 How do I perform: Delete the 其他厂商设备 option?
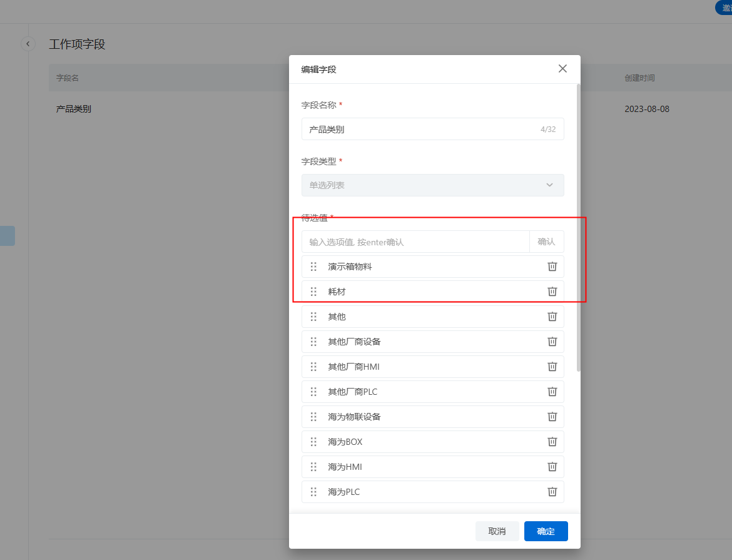[x=552, y=342]
